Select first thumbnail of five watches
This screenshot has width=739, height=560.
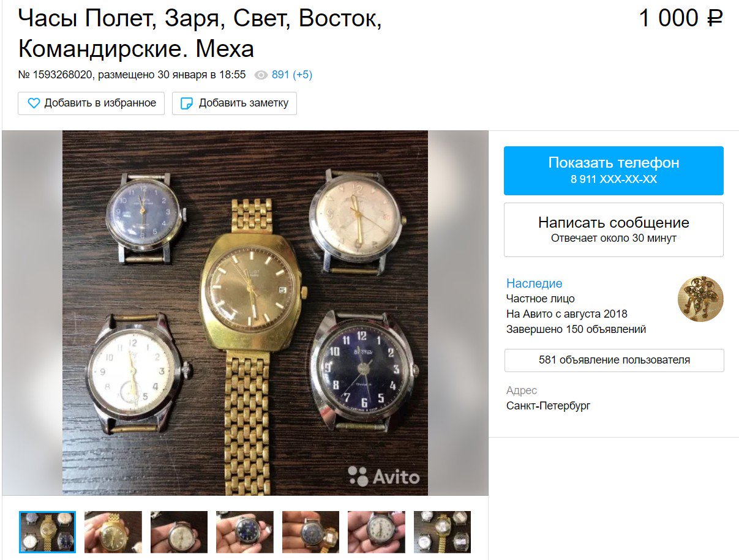(x=48, y=532)
